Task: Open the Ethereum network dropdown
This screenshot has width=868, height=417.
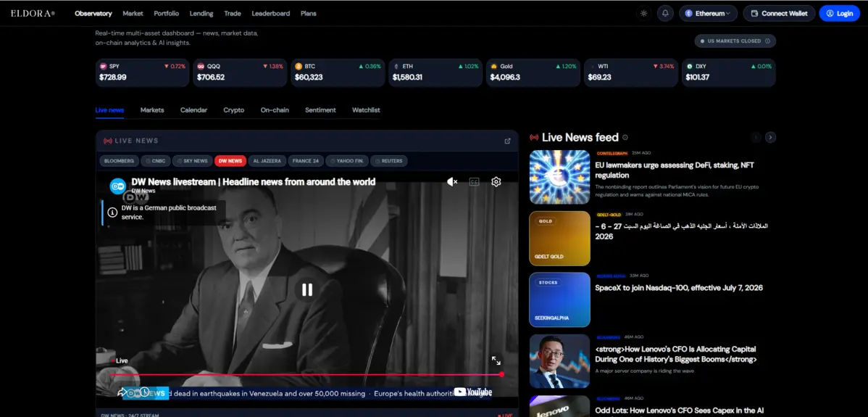Action: (708, 13)
